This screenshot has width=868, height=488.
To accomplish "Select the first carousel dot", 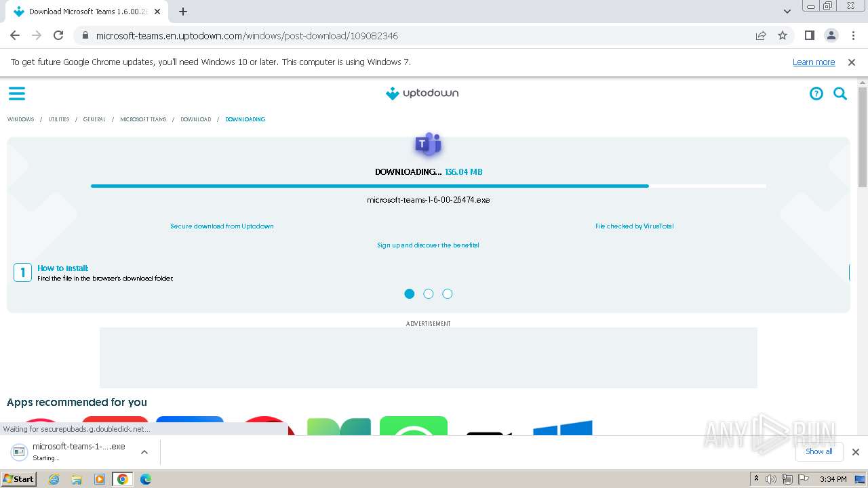I will [410, 294].
